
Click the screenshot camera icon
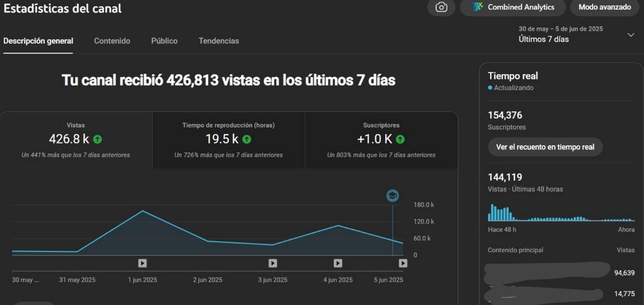[441, 7]
